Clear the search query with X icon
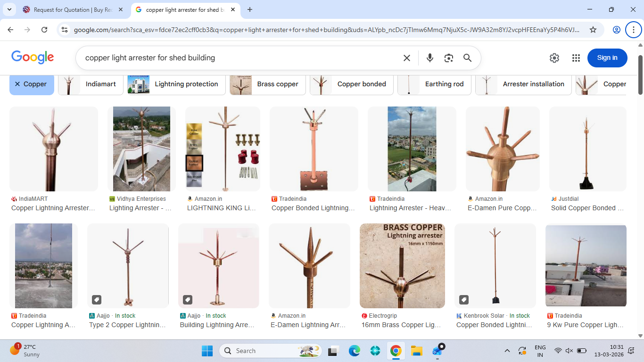The width and height of the screenshot is (644, 362). point(407,58)
